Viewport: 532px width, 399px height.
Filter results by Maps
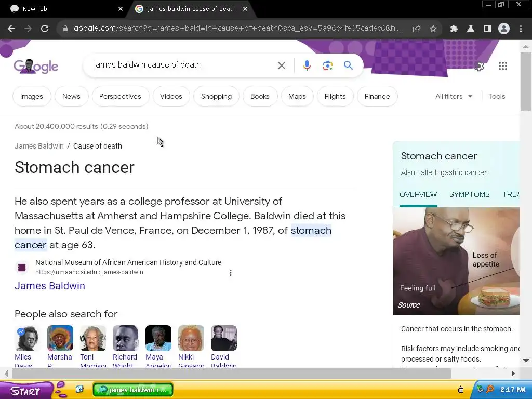297,96
